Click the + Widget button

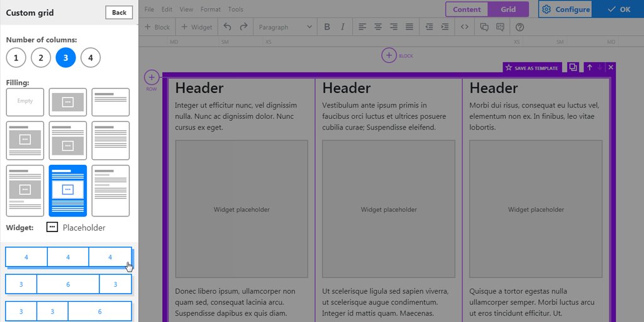click(x=197, y=27)
